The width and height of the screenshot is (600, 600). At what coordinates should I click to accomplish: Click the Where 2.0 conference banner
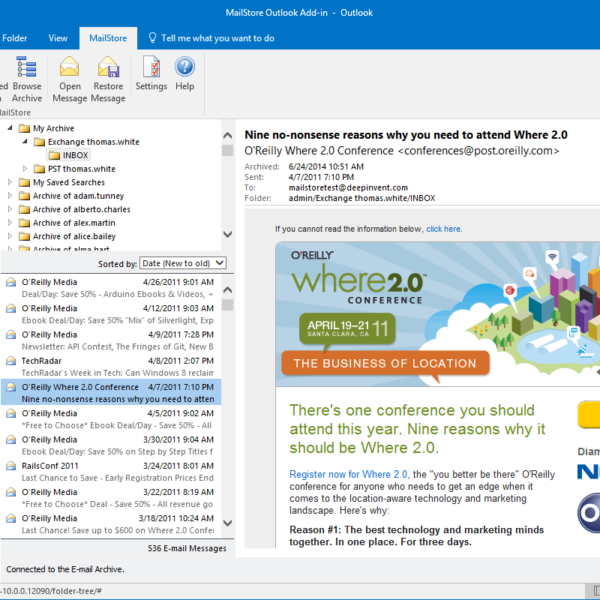pyautogui.click(x=438, y=314)
